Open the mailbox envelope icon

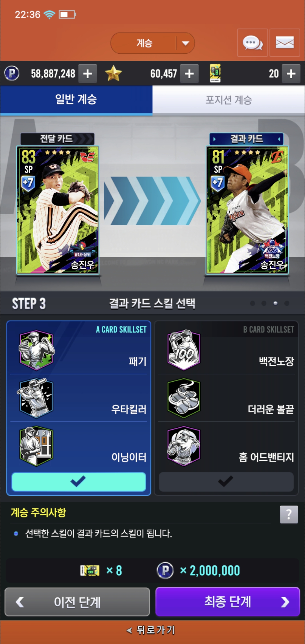pyautogui.click(x=285, y=43)
